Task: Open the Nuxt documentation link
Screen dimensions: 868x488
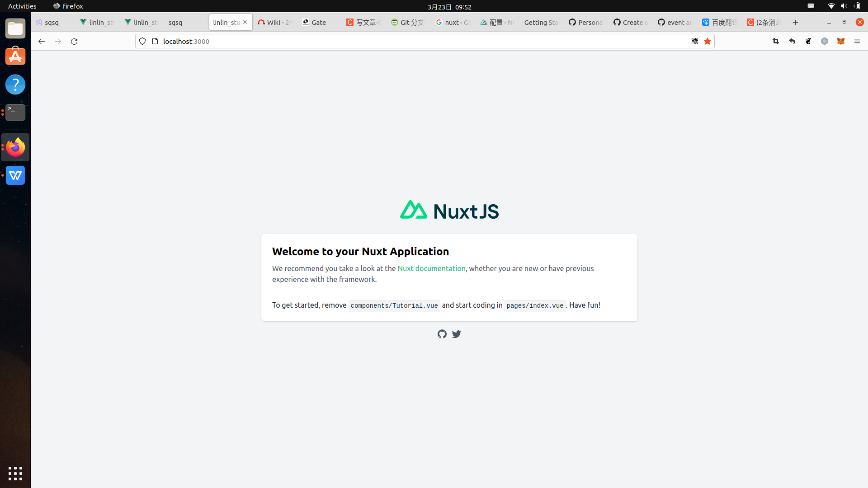Action: click(x=431, y=268)
